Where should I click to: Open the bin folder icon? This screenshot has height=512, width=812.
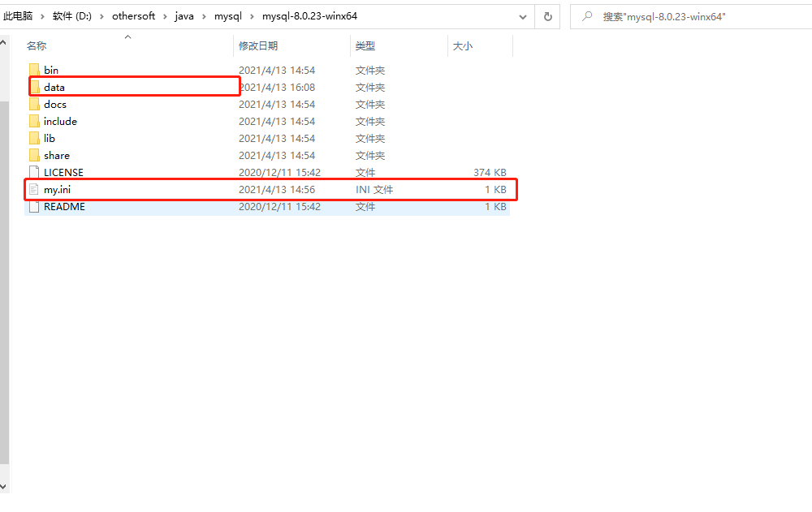34,70
